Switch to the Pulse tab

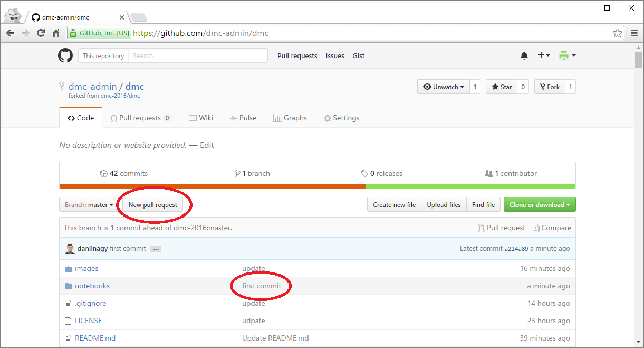point(243,118)
